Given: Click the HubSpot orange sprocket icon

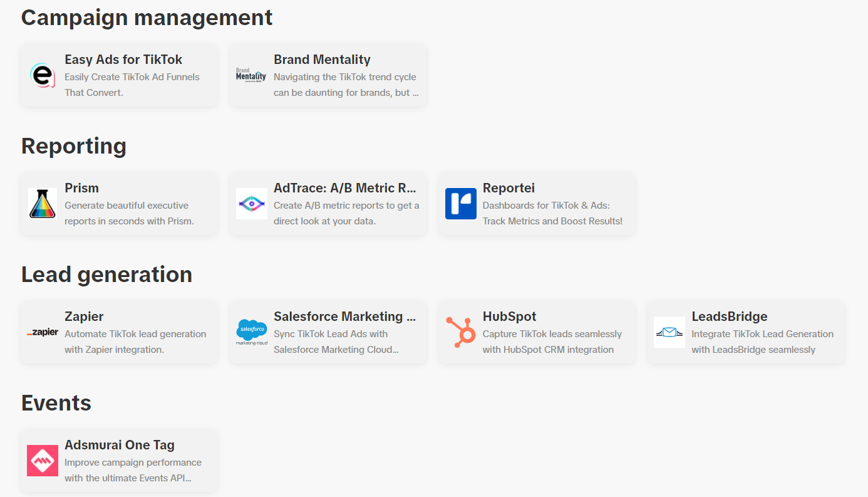Looking at the screenshot, I should (x=460, y=332).
